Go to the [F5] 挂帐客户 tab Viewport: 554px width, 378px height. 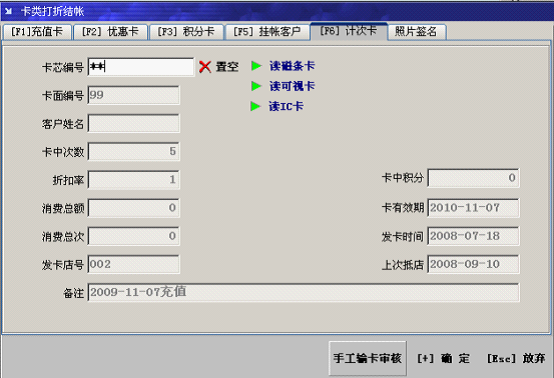(x=267, y=32)
